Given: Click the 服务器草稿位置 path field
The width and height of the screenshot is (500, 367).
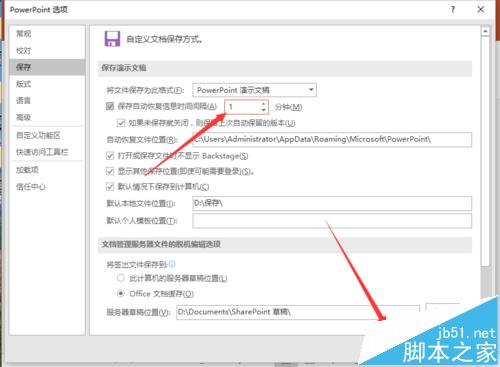Looking at the screenshot, I should (x=298, y=312).
